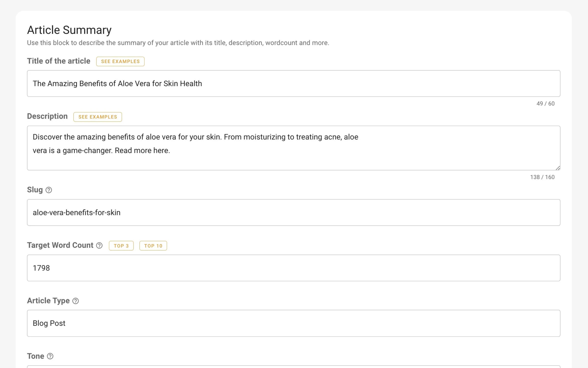The height and width of the screenshot is (368, 588).
Task: Click the "Tone" label text
Action: (x=36, y=356)
